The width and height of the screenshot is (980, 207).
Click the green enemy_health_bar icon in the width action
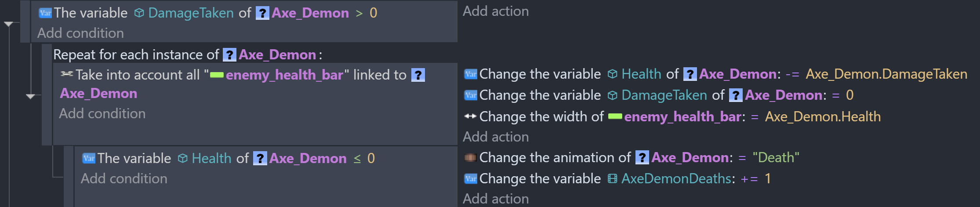point(615,116)
